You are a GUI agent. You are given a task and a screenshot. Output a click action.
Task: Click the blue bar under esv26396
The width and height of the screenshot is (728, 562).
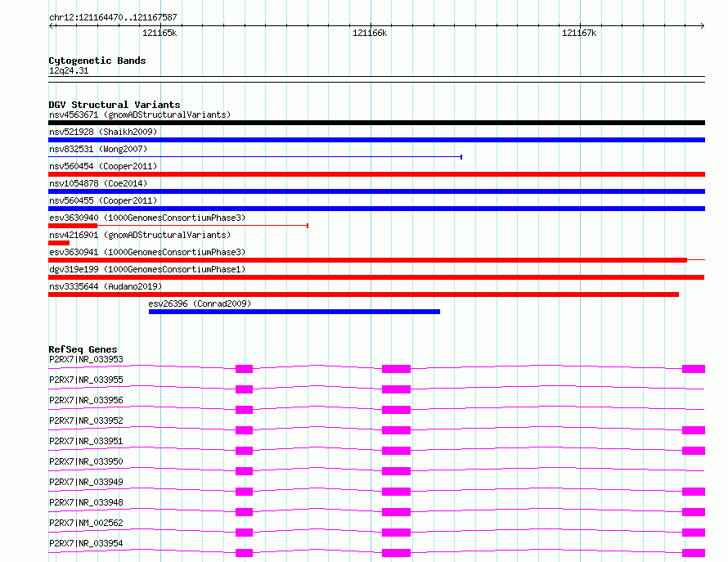(294, 312)
